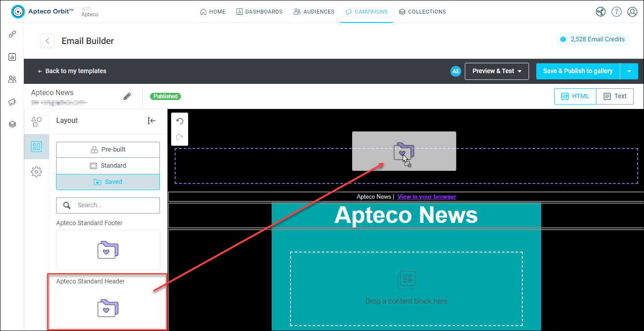644x331 pixels.
Task: Go back to my templates
Action: pos(72,71)
